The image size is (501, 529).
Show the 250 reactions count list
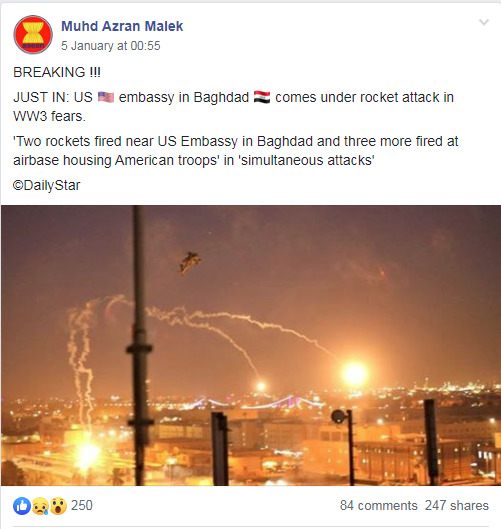(82, 505)
